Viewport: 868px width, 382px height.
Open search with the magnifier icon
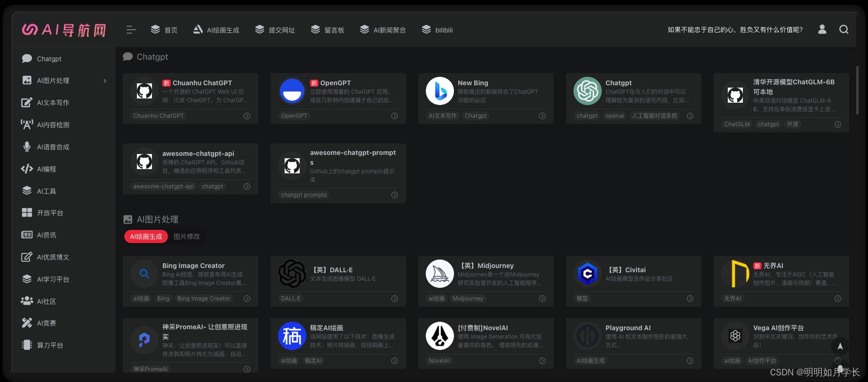[x=844, y=29]
